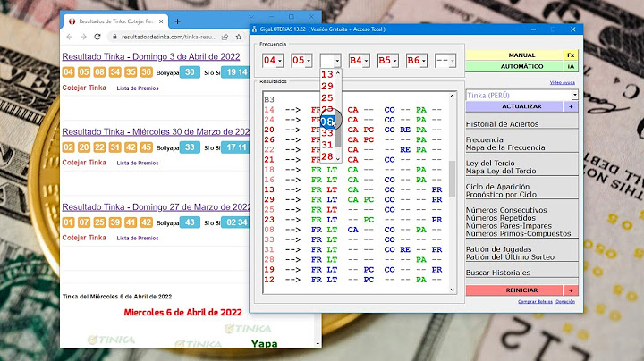Click the browser page scrollbar down arrow
The height and width of the screenshot is (361, 644).
[x=318, y=343]
